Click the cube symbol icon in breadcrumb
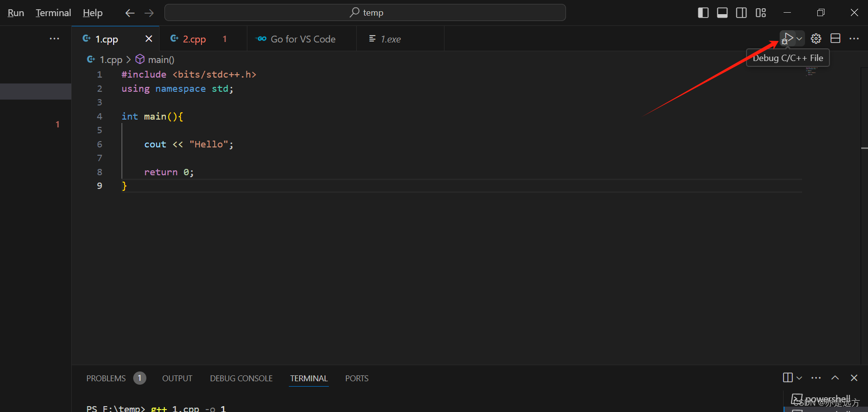This screenshot has width=868, height=412. [x=140, y=59]
